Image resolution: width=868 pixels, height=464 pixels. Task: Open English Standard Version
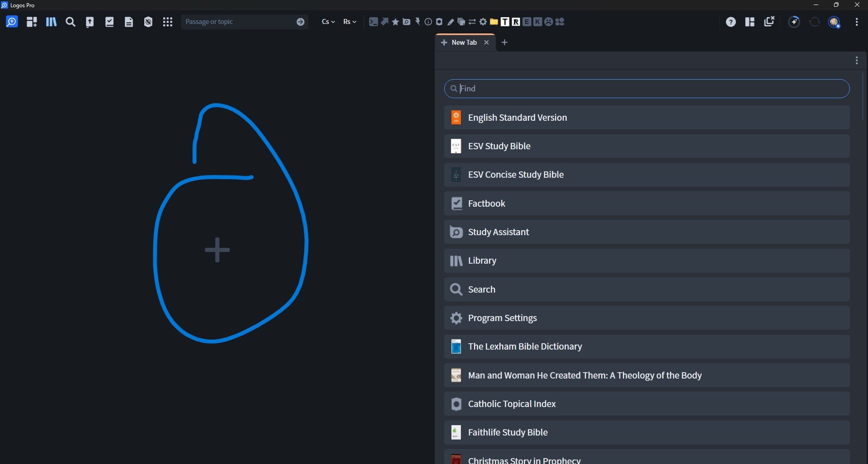coord(647,118)
